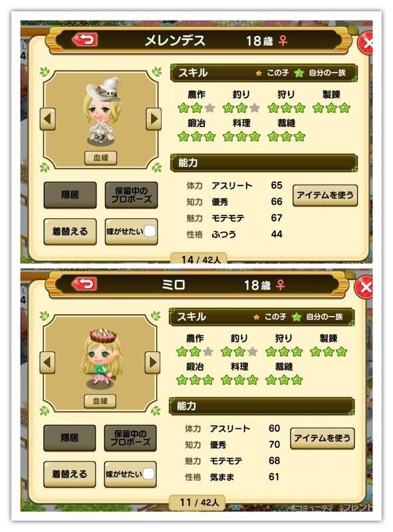Screen dimensions: 393x532
Task: Close the ミロ panel with red X
Action: click(364, 287)
